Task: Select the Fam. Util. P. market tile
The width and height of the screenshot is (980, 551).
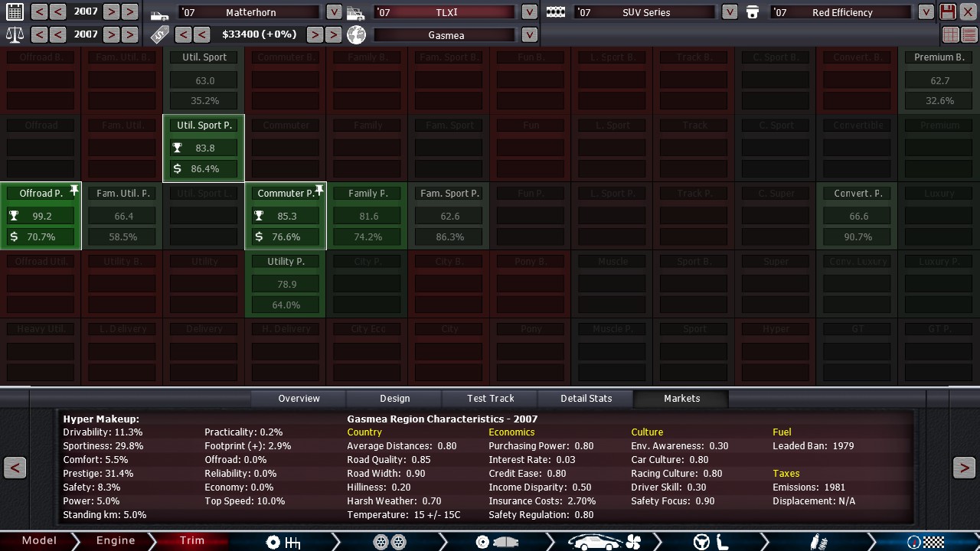Action: coord(122,217)
